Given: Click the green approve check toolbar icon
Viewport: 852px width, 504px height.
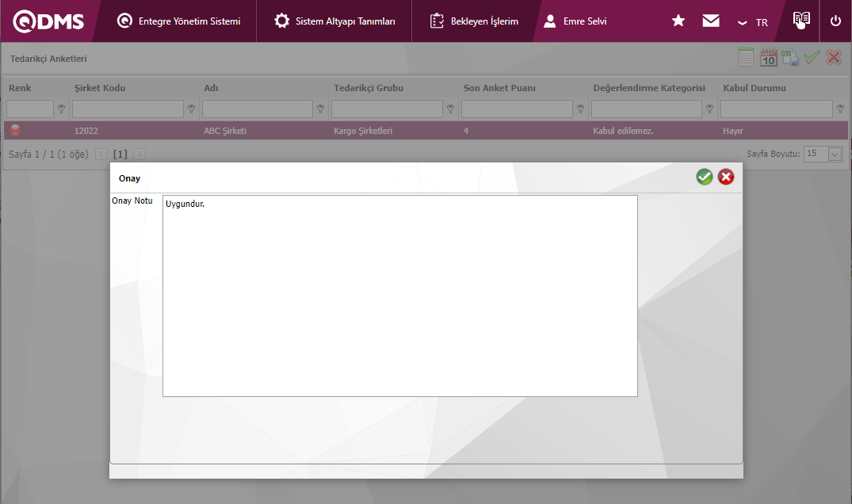Looking at the screenshot, I should [x=812, y=57].
